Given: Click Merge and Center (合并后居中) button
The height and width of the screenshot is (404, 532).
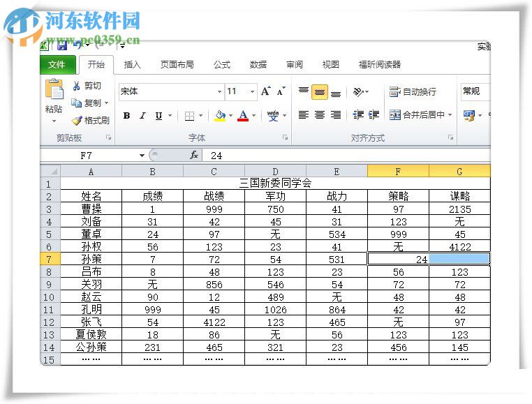Looking at the screenshot, I should tap(417, 115).
